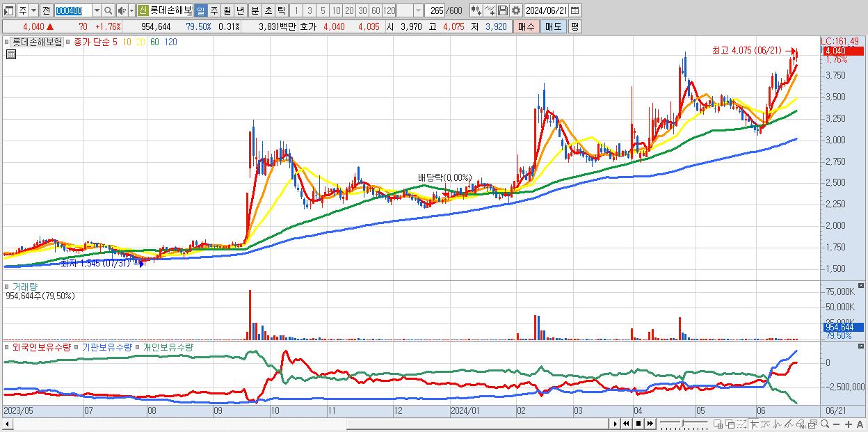Click the 개인보유수량 legend label
This screenshot has width=868, height=432.
point(168,346)
